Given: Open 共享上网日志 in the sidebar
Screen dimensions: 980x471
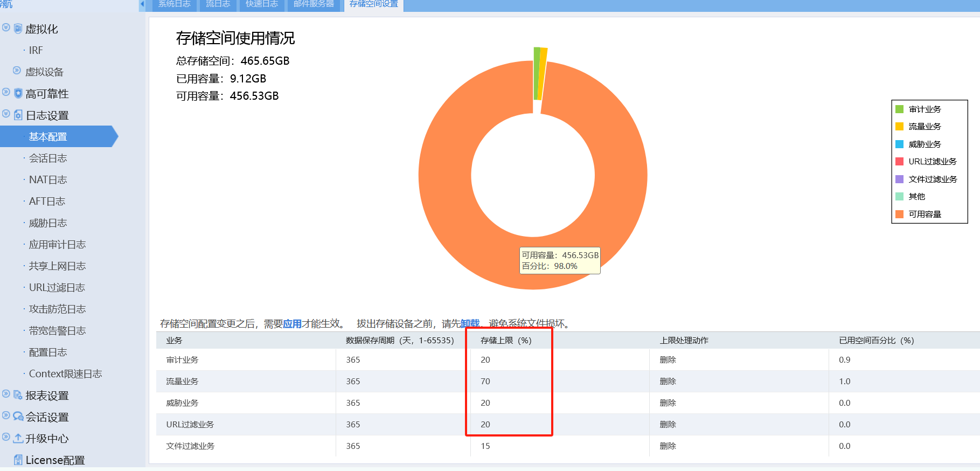Looking at the screenshot, I should (58, 266).
